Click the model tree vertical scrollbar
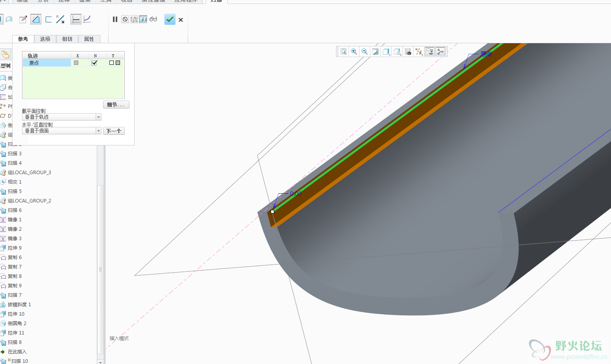This screenshot has width=611, height=364. click(100, 269)
